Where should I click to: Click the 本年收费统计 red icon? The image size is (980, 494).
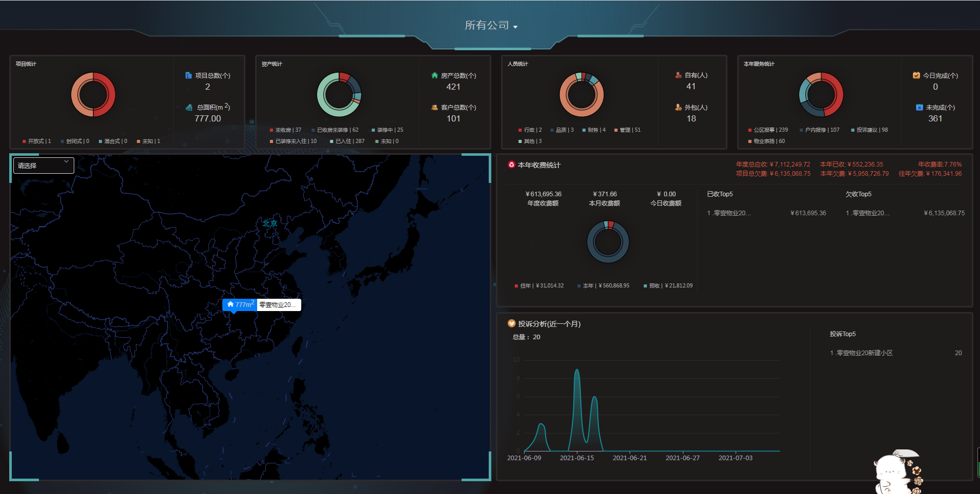pos(511,164)
